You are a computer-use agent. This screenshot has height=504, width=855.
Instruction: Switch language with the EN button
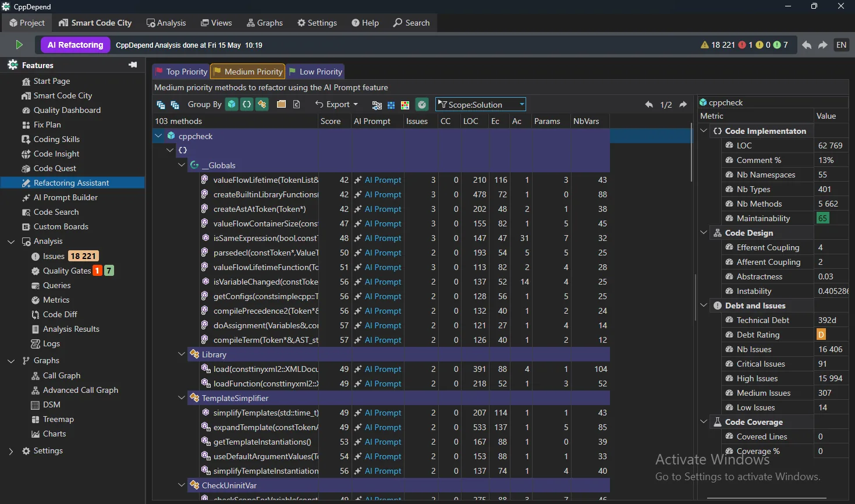(x=842, y=45)
